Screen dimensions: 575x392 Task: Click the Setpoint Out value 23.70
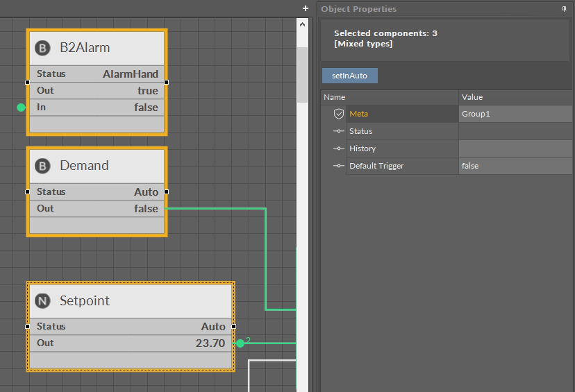point(210,343)
